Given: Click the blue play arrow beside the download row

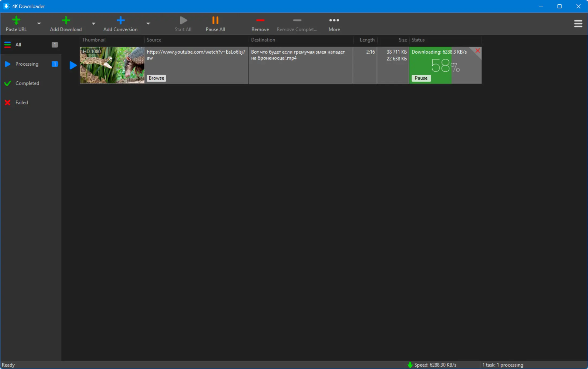Looking at the screenshot, I should 73,65.
